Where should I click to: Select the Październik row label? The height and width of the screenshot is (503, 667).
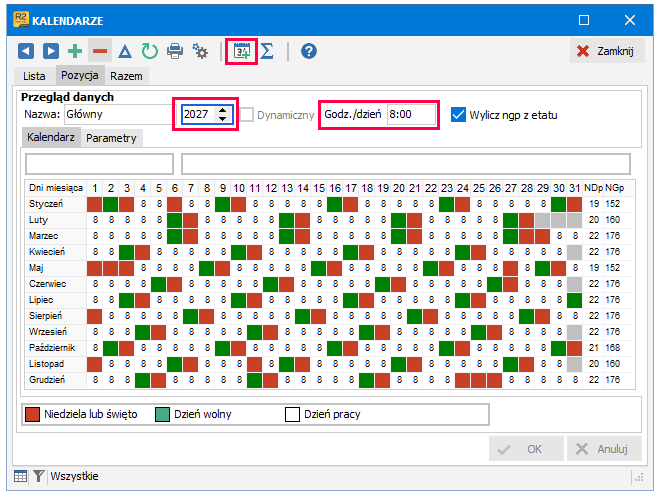point(56,348)
